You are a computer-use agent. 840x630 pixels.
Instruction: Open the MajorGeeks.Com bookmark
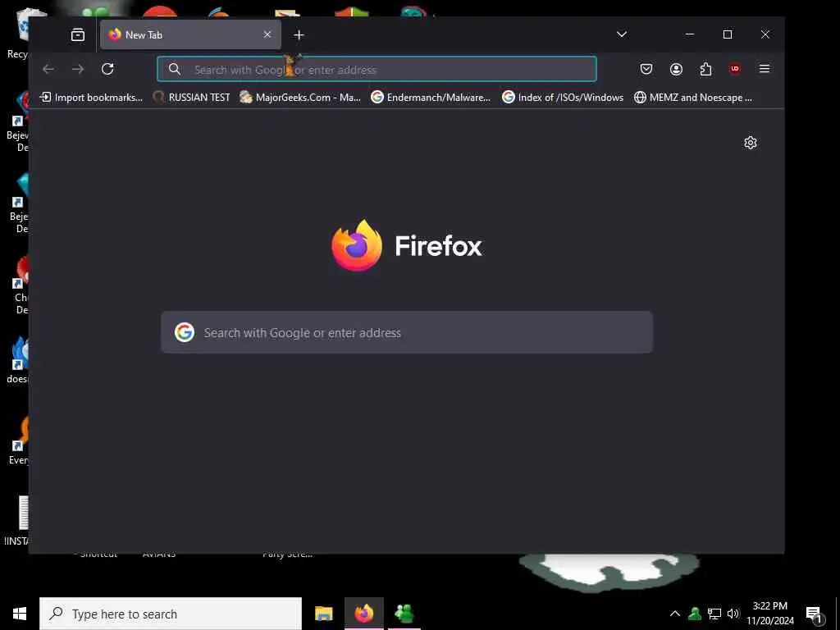click(300, 97)
